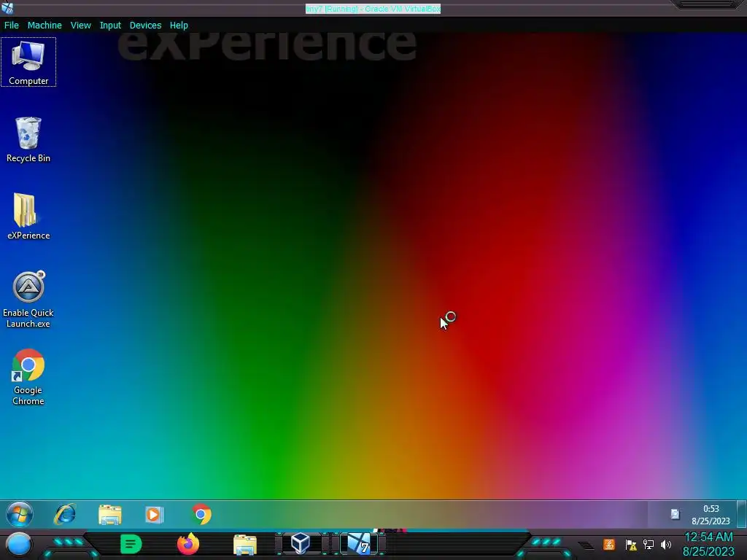This screenshot has width=747, height=560.
Task: Open host network tray icon
Action: click(x=649, y=544)
